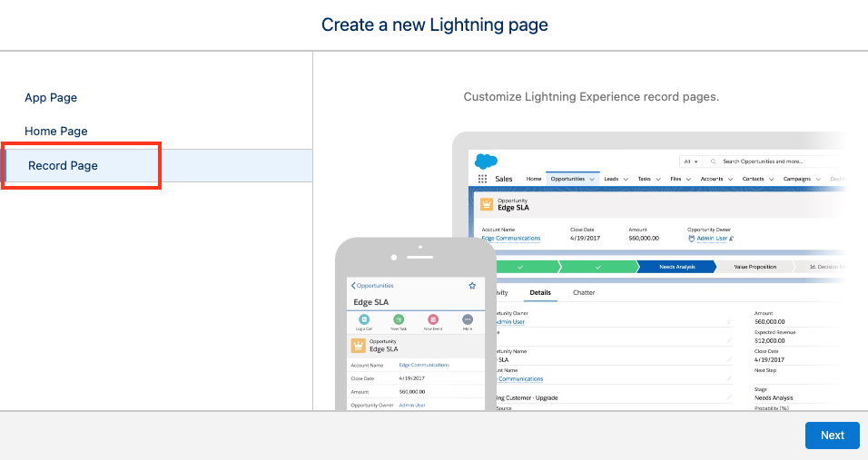Click 'Customize Lightning Experience record pages.' description text
This screenshot has width=868, height=460.
(591, 97)
